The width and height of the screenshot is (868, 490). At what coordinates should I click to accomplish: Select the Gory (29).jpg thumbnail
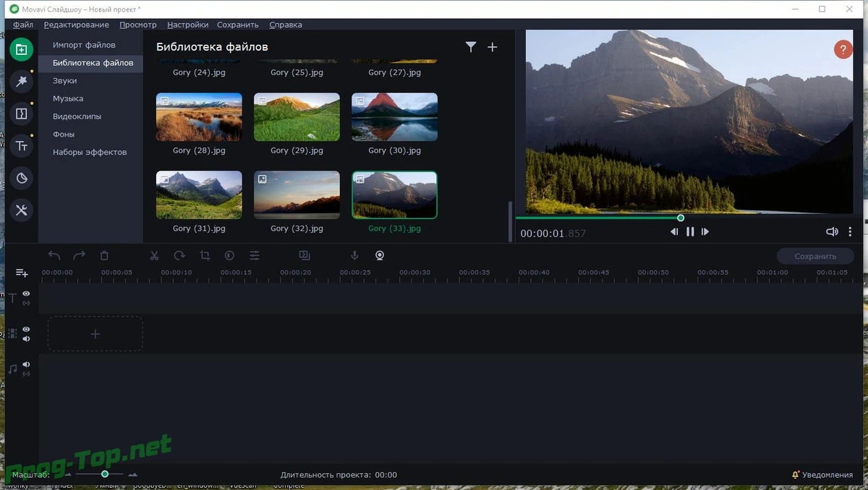[297, 117]
